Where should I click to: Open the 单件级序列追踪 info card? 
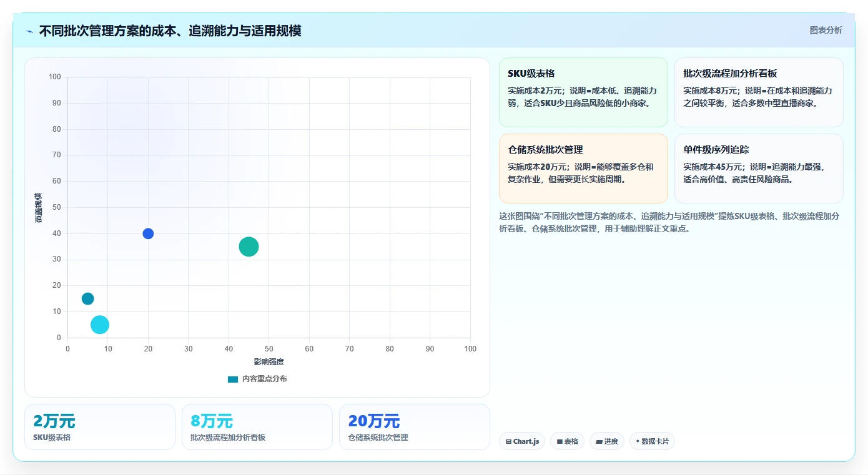click(759, 169)
